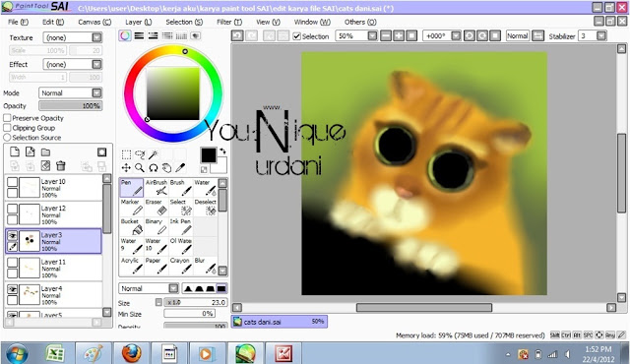Image resolution: width=630 pixels, height=364 pixels.
Task: Select the Acrylic brush tool
Action: pyautogui.click(x=131, y=266)
